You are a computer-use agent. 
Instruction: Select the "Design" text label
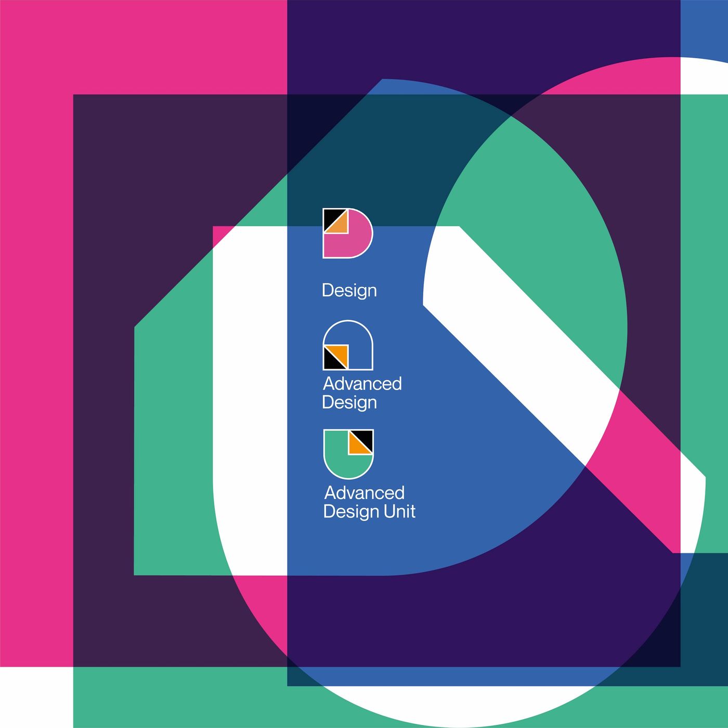click(x=349, y=290)
